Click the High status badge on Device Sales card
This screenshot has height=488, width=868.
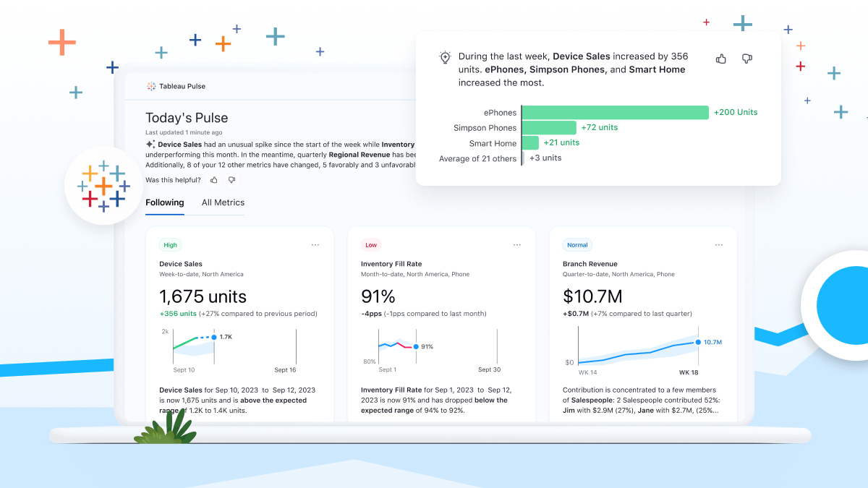point(170,245)
